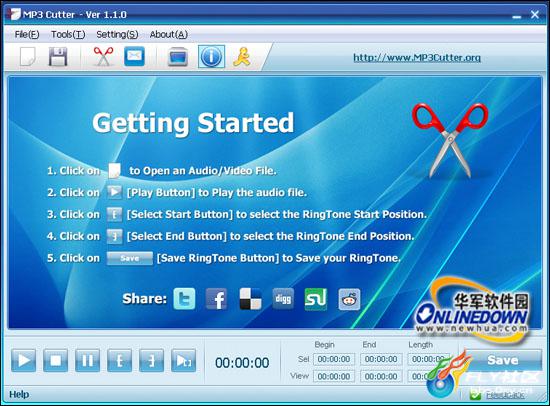Click the page icon in step 1
Image resolution: width=550 pixels, height=406 pixels.
(114, 171)
